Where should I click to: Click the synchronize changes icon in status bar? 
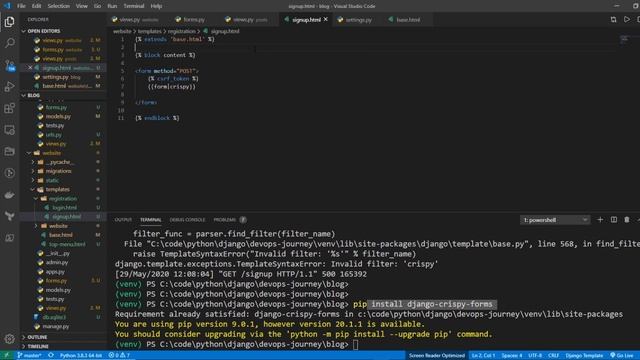51,355
